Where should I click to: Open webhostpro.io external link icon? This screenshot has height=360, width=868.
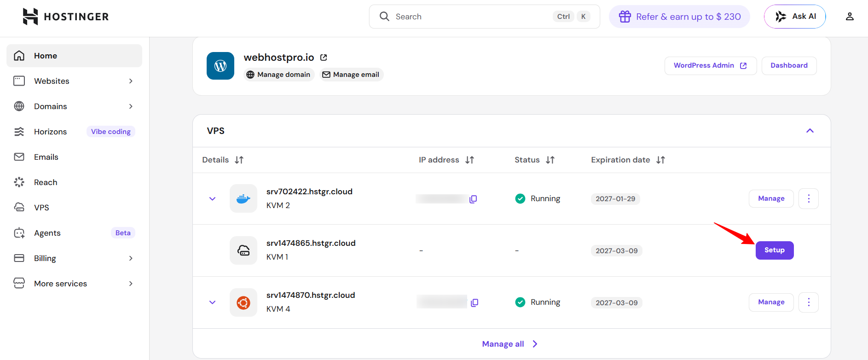[324, 58]
